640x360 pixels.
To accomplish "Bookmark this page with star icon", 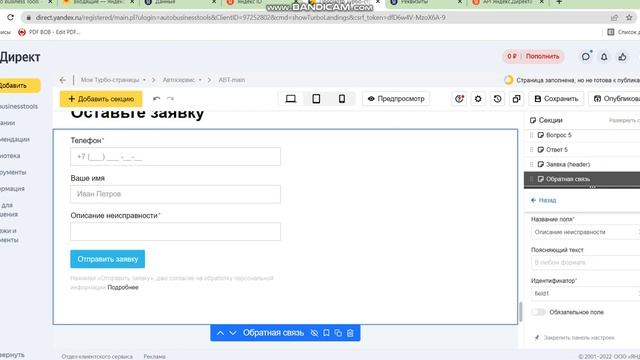I will (629, 18).
